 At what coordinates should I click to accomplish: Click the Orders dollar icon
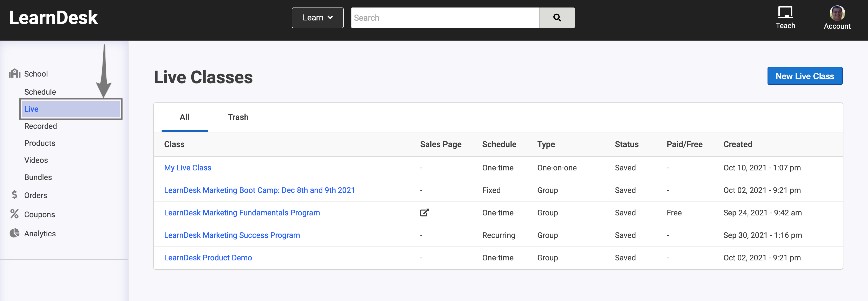pos(14,195)
